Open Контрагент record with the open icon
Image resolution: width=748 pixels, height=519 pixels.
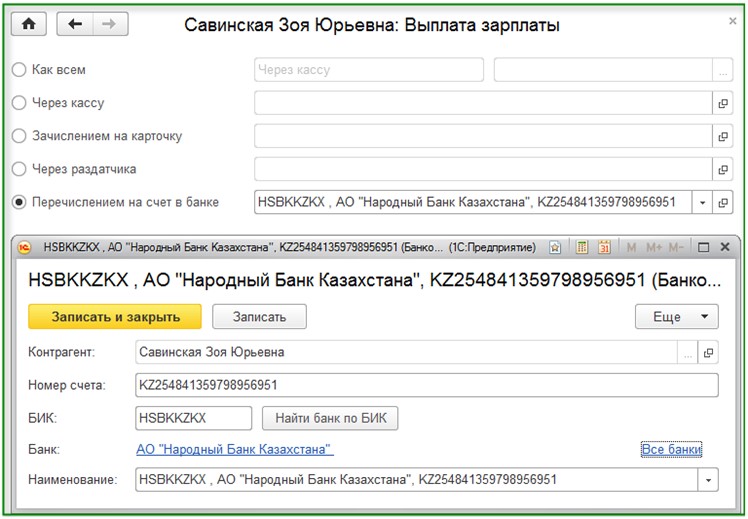(708, 353)
